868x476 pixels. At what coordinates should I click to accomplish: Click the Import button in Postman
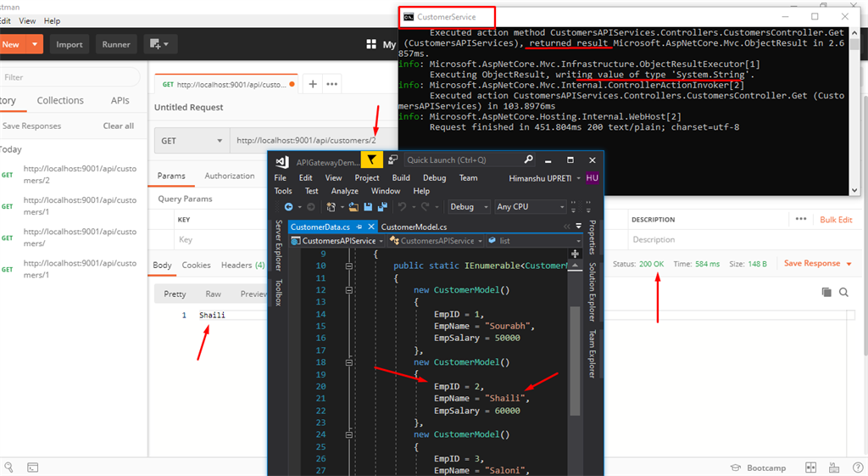click(x=70, y=44)
